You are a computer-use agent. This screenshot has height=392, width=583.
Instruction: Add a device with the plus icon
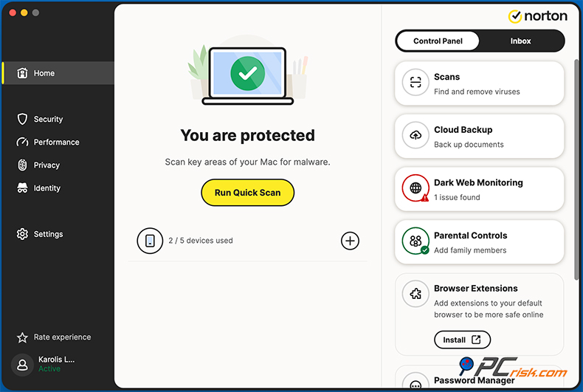click(x=350, y=241)
